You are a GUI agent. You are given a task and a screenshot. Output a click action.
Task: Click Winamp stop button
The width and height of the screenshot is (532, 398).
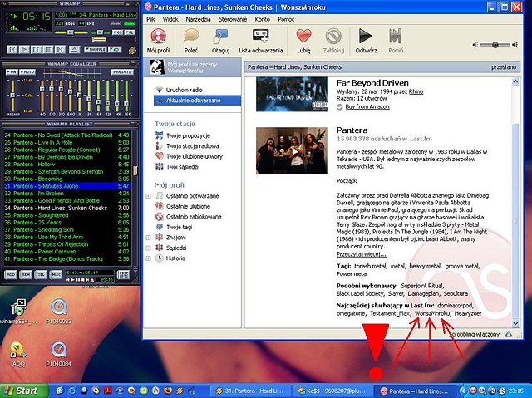point(48,50)
